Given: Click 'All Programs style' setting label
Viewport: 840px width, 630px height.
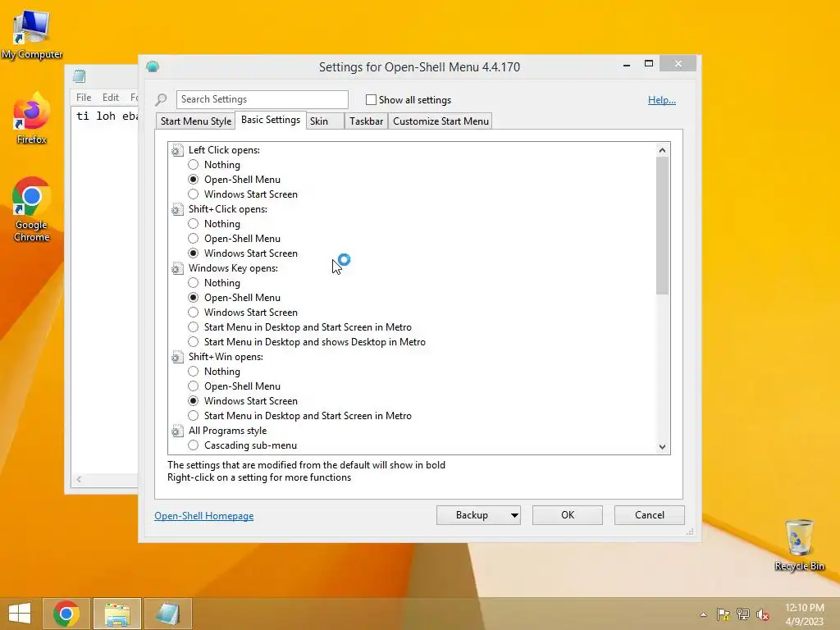Looking at the screenshot, I should 227,431.
